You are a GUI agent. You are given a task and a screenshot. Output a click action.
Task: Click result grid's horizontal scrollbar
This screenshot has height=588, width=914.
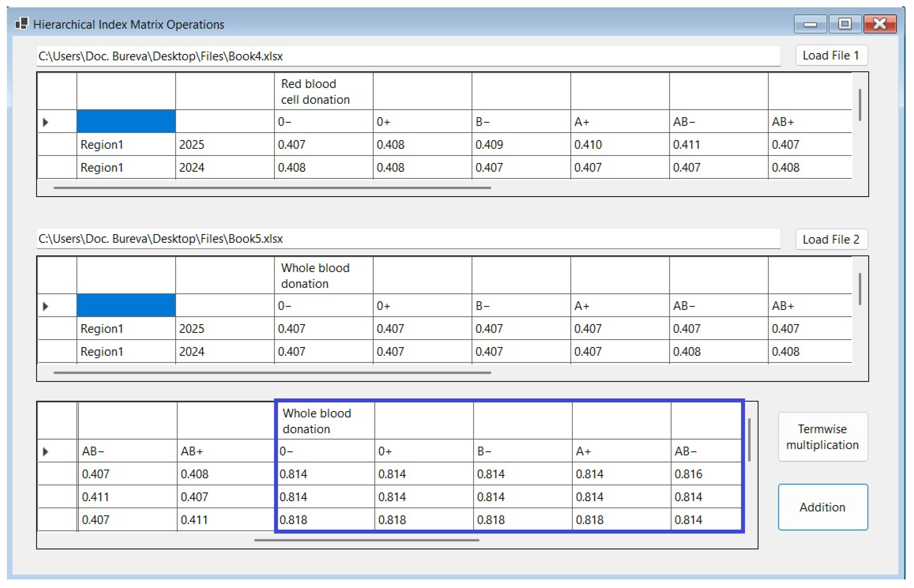(x=366, y=540)
